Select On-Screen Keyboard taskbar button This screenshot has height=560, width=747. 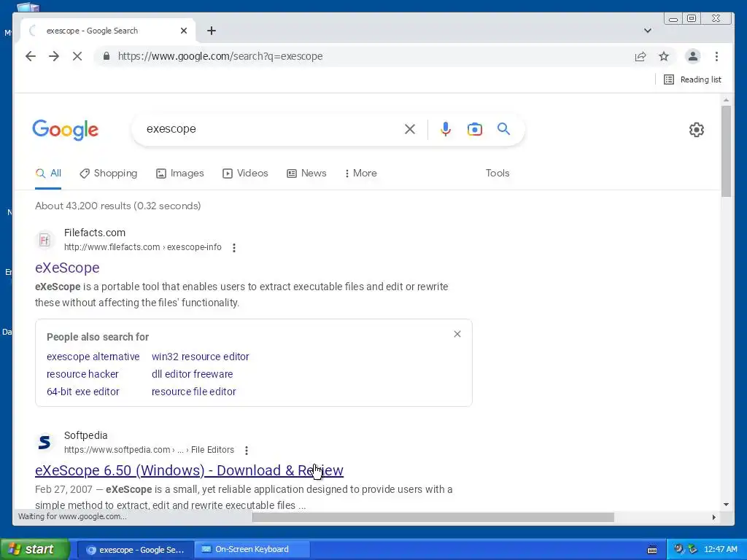pyautogui.click(x=252, y=550)
